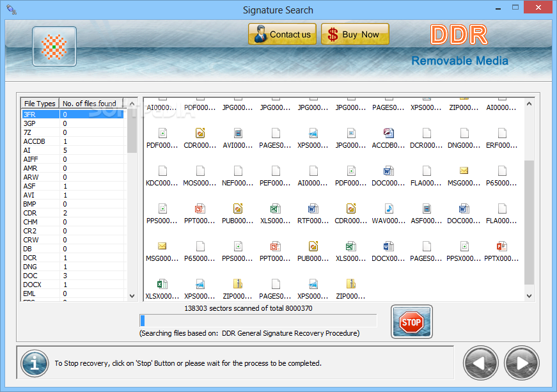The height and width of the screenshot is (392, 557).
Task: Click the scan progress bar
Action: coord(258,320)
